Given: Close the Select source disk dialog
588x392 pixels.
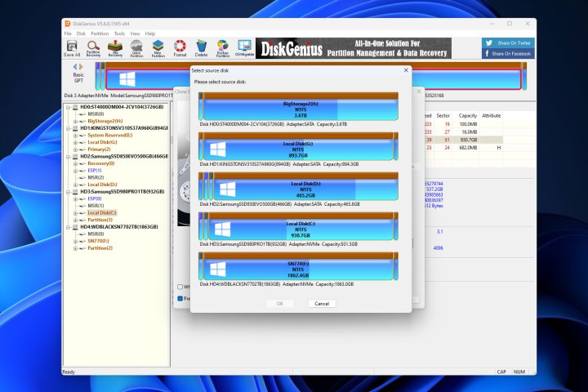Looking at the screenshot, I should pyautogui.click(x=406, y=70).
